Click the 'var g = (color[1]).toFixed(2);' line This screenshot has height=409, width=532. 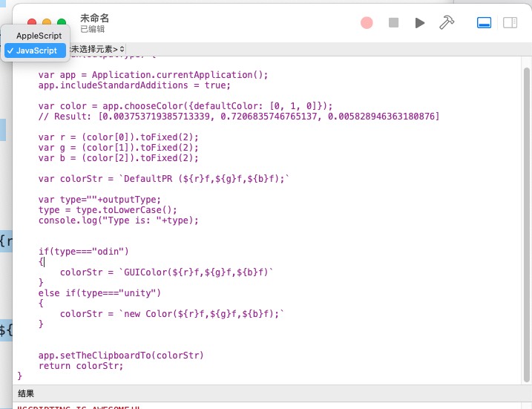(118, 148)
